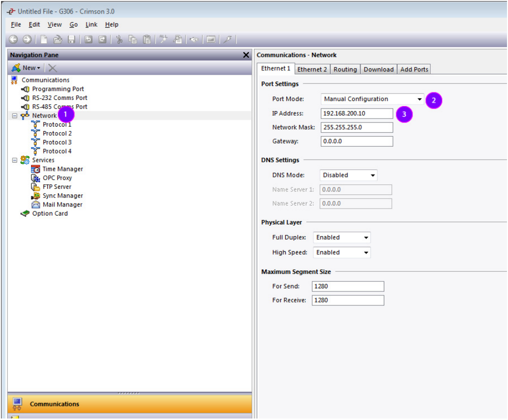Switch to the Download tab
The width and height of the screenshot is (508, 420).
click(x=378, y=69)
